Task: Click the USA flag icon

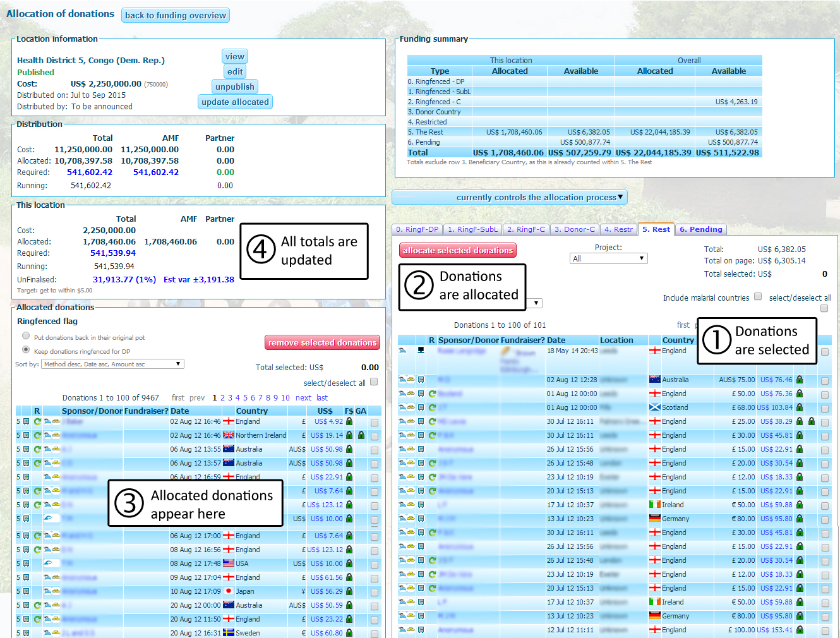Action: [229, 563]
